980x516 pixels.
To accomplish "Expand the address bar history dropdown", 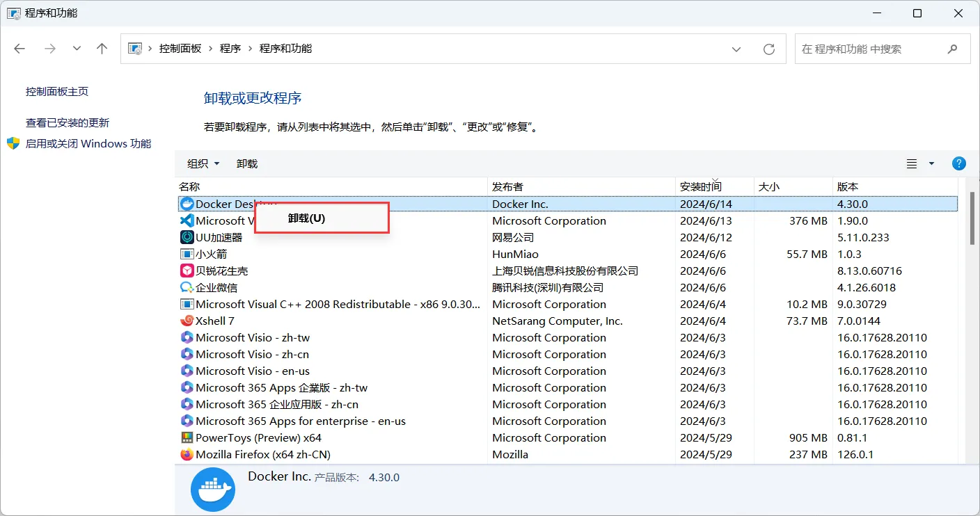I will pyautogui.click(x=736, y=49).
